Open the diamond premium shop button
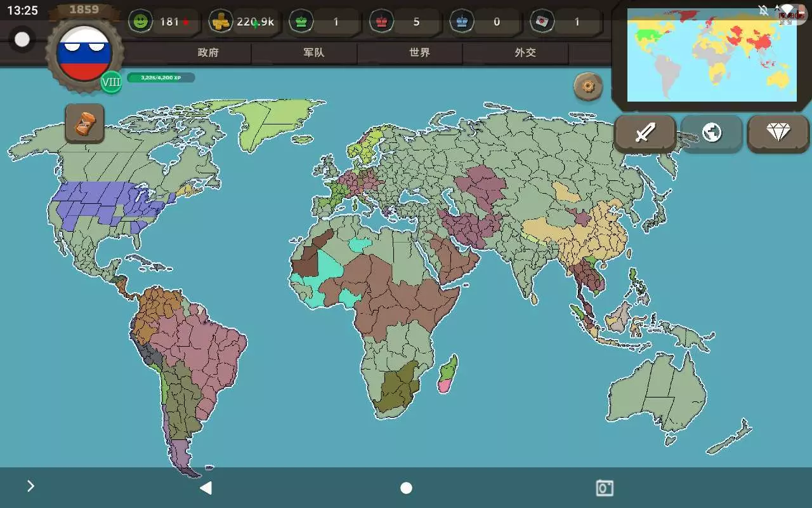This screenshot has width=812, height=508. point(778,133)
